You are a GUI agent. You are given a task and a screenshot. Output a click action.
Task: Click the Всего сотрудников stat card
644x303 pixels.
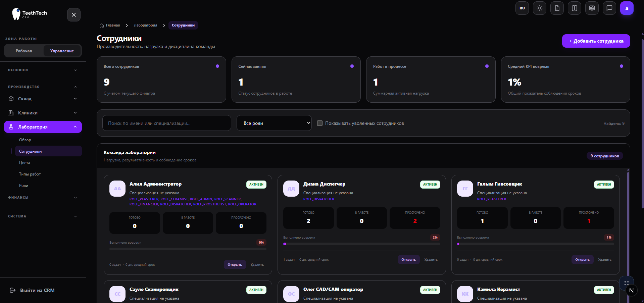click(161, 80)
